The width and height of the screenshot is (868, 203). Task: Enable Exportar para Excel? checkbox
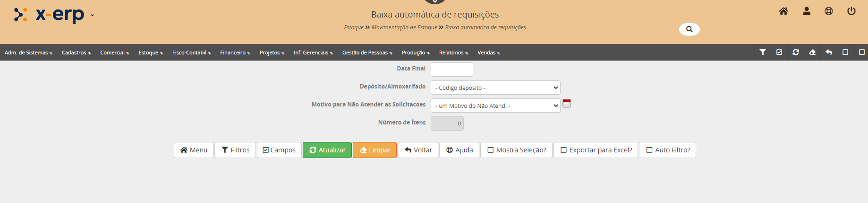564,150
